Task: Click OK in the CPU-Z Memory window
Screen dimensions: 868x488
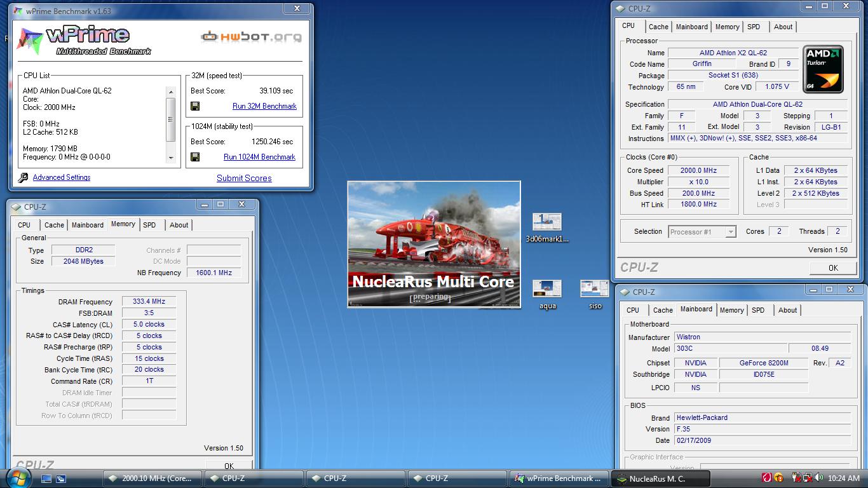Action: click(229, 466)
